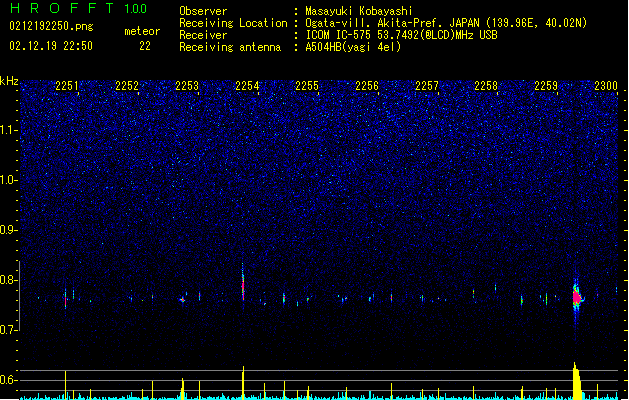
Task: Click observer name Masayuki Kobayashi
Action: click(x=359, y=11)
